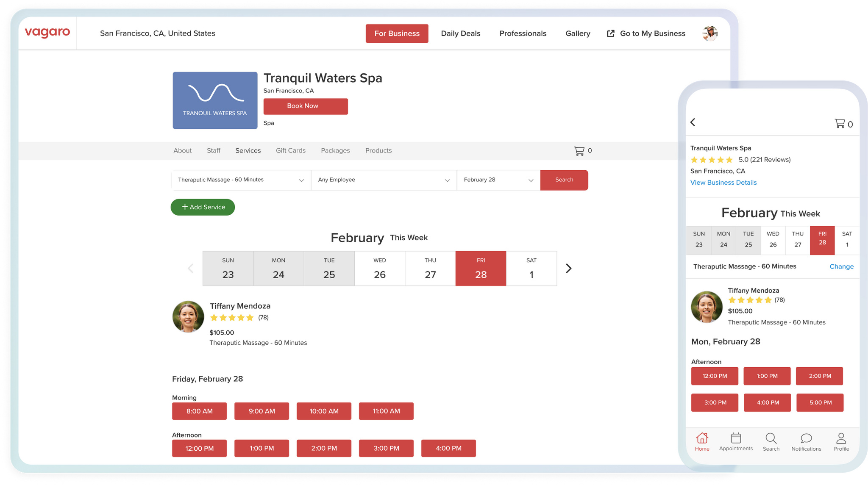This screenshot has height=485, width=868.
Task: Open the Packages tab
Action: click(335, 151)
